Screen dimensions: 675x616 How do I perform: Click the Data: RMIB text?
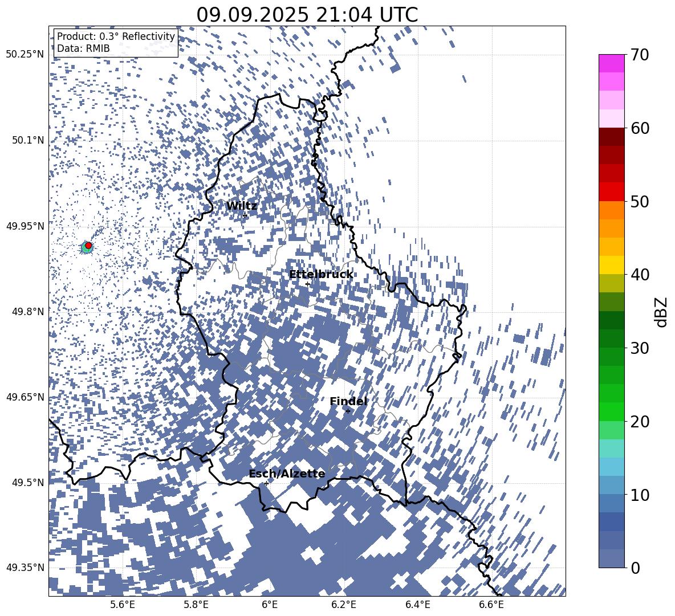(83, 48)
